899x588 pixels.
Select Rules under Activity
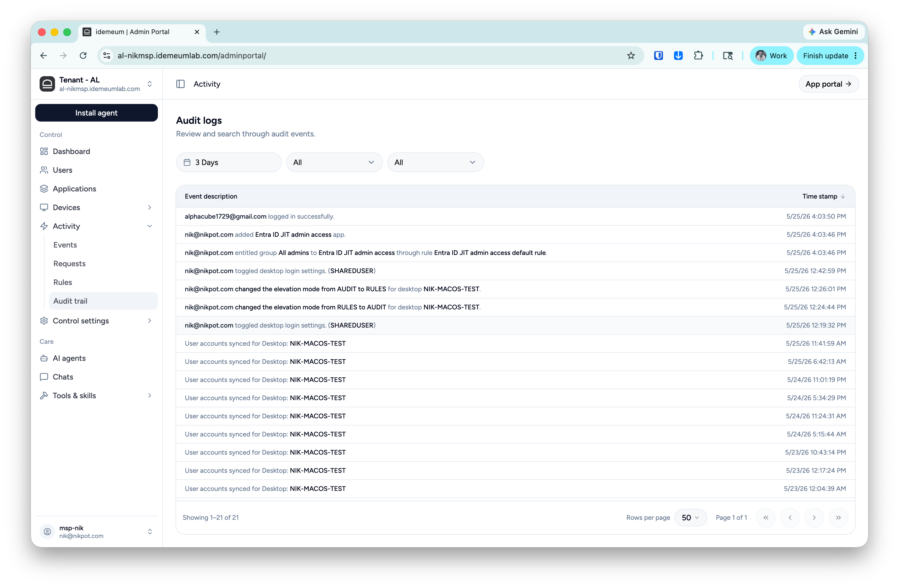click(x=103, y=282)
